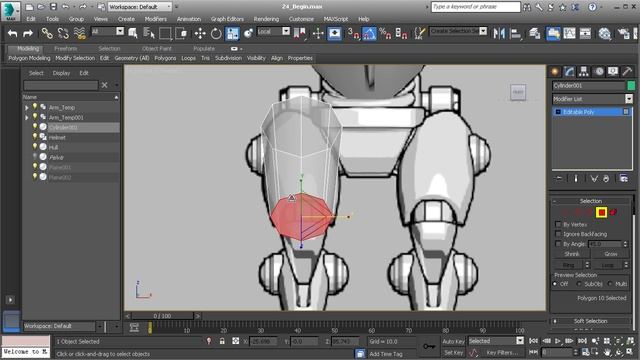The height and width of the screenshot is (360, 640).
Task: Click the green object color swatch
Action: point(631,85)
